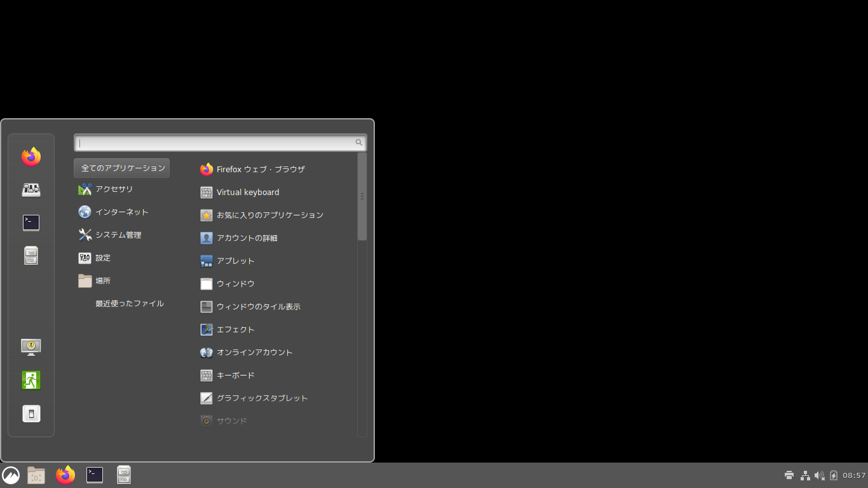Click the キーボード label text
Screen dimensions: 868x488
click(x=236, y=376)
